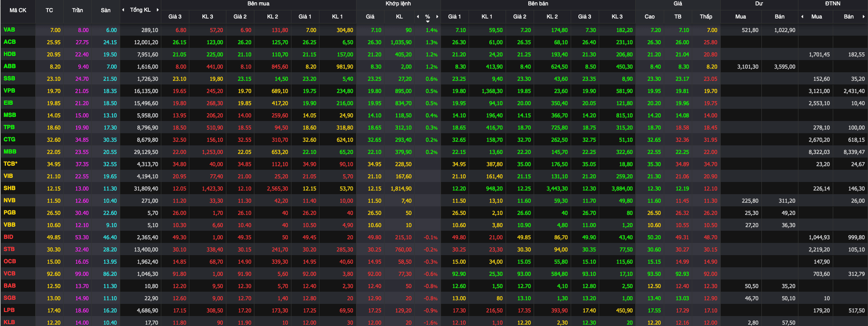This screenshot has height=326, width=868.
Task: Click MBB foreign buy value 8,322,03
Action: pyautogui.click(x=819, y=152)
